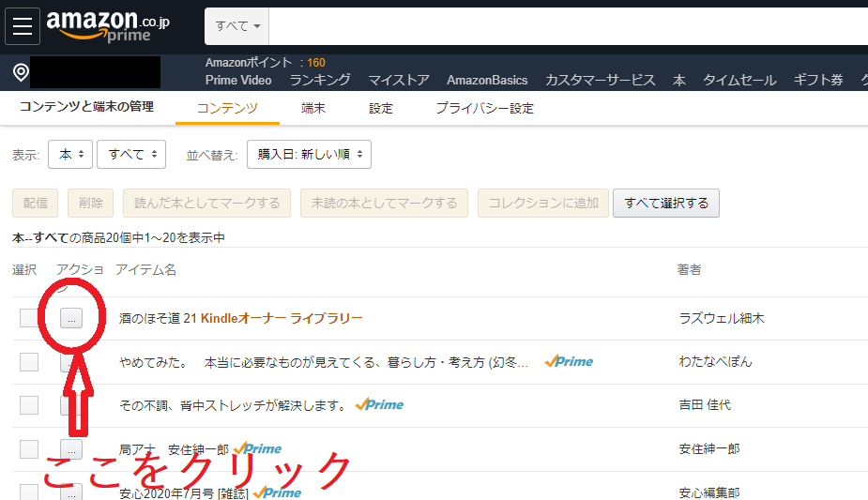Open 本 in the navigation bar

679,80
